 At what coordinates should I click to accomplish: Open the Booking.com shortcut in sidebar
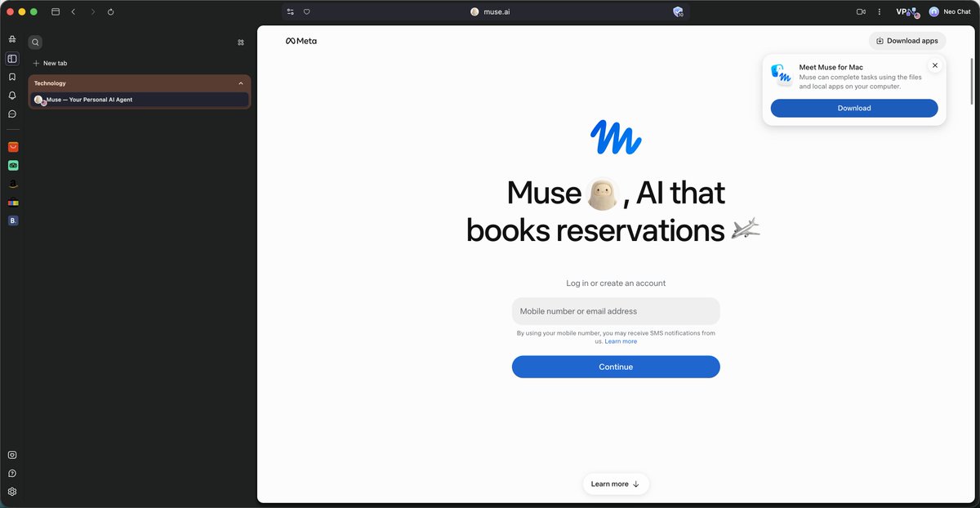(x=13, y=221)
